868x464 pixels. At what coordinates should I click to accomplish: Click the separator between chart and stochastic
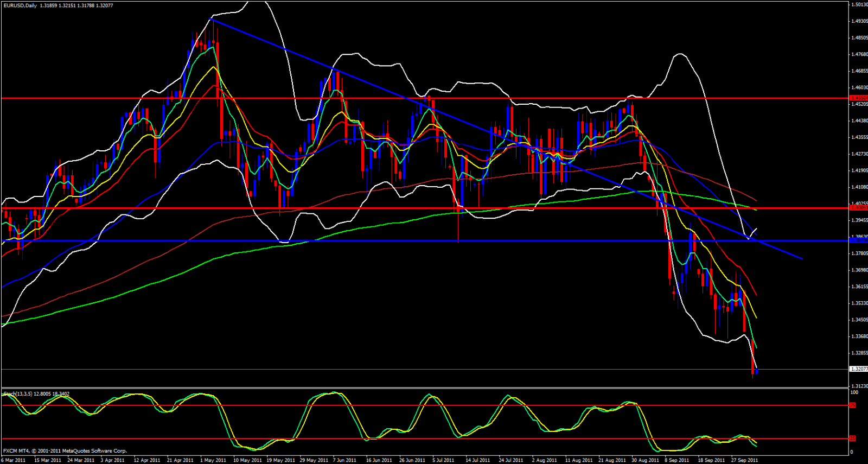[423, 388]
